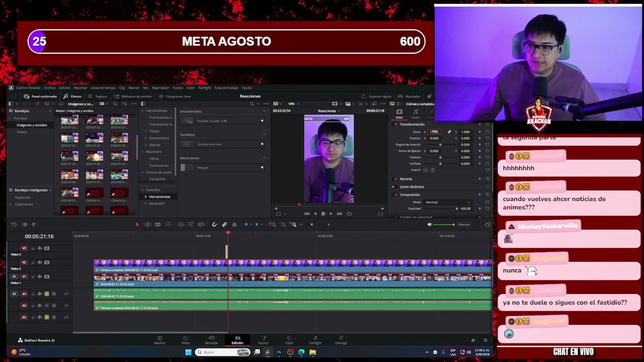Reset the Zoom parameter
The height and width of the screenshot is (362, 644).
click(487, 132)
